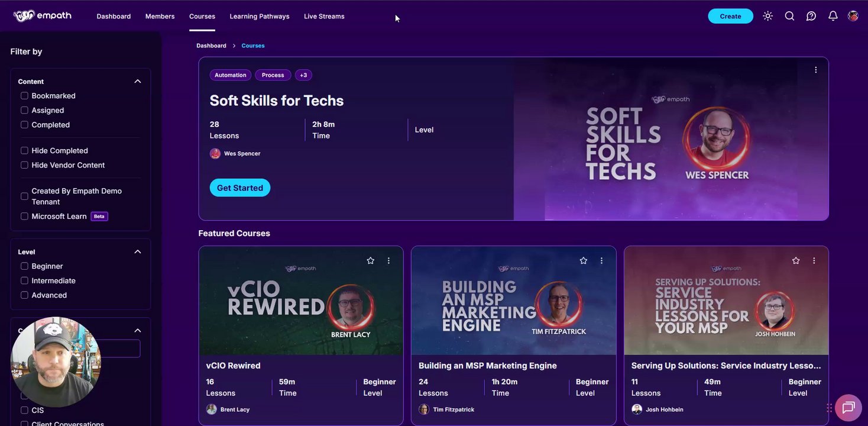Click Tim Fitzpatrick's author avatar
This screenshot has width=868, height=426.
tap(424, 409)
